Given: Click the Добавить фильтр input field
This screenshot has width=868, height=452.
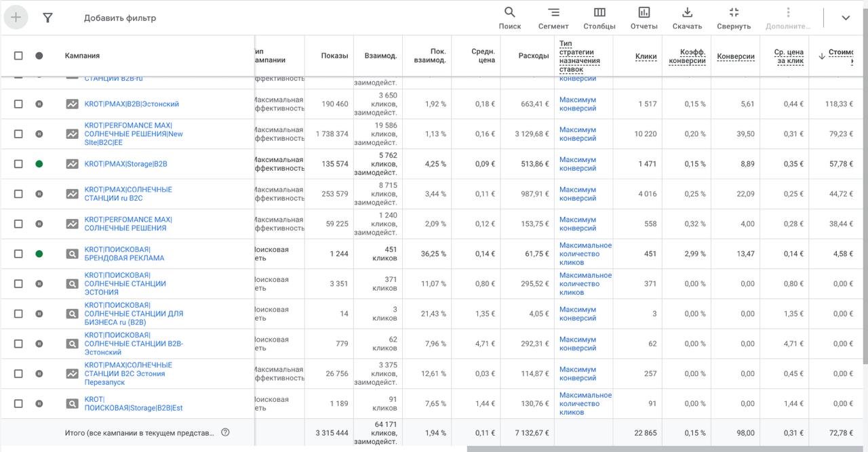Looking at the screenshot, I should click(120, 18).
